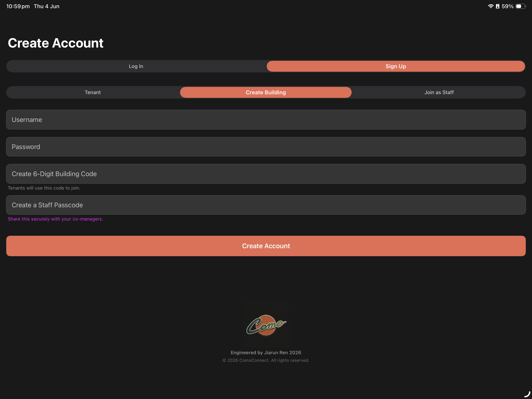Check the Wi-Fi status icon

coord(491,6)
